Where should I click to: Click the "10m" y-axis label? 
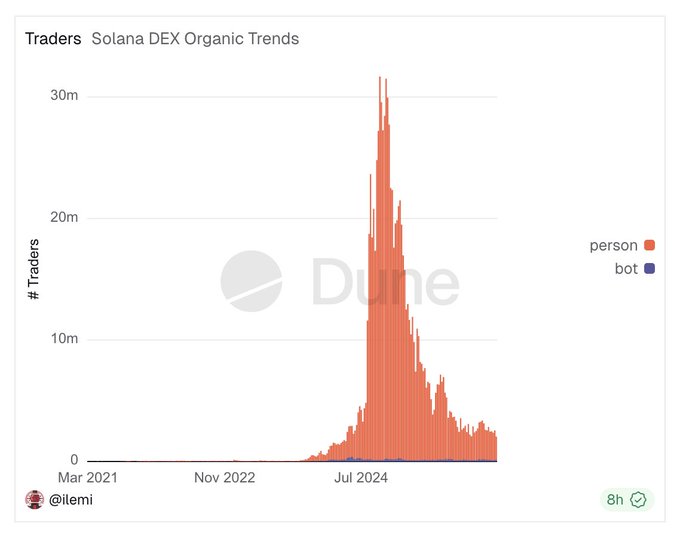[x=65, y=339]
